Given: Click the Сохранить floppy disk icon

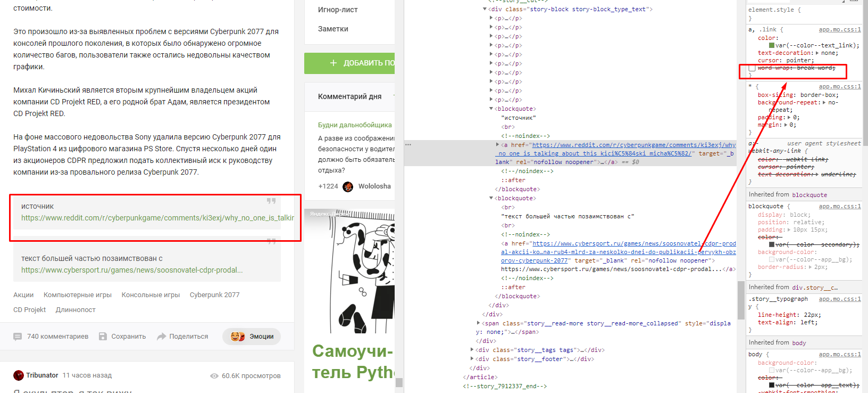Looking at the screenshot, I should tap(103, 337).
